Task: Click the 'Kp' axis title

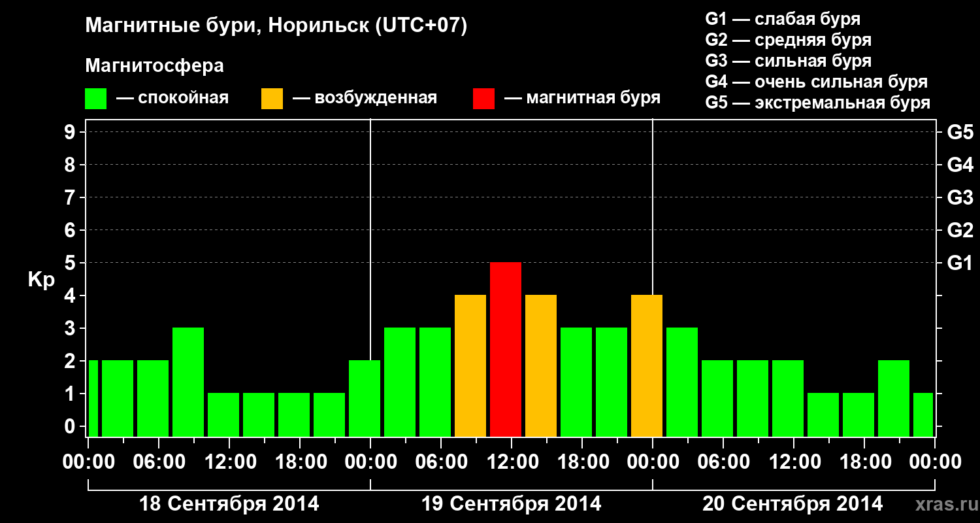Action: point(41,280)
